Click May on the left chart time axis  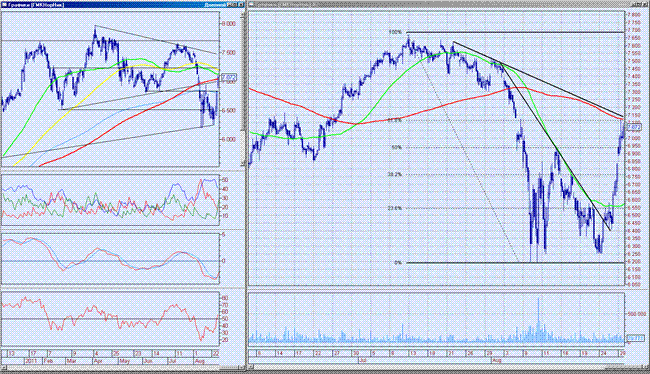click(x=124, y=361)
